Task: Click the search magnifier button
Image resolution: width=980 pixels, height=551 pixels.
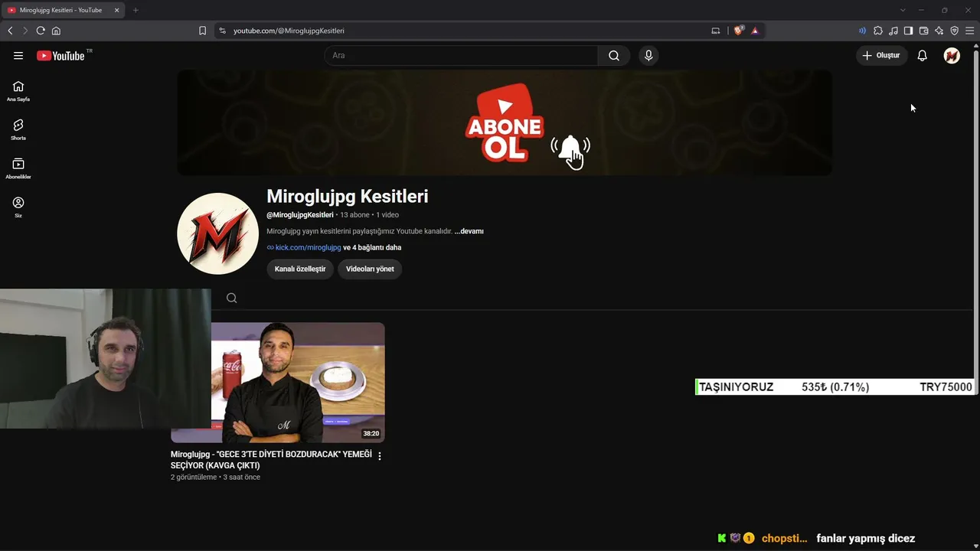Action: click(614, 55)
